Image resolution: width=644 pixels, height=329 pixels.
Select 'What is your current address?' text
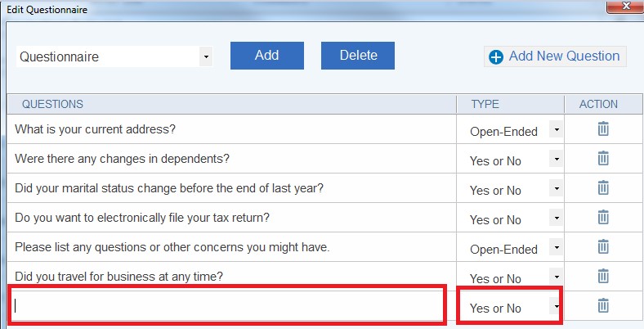[95, 129]
